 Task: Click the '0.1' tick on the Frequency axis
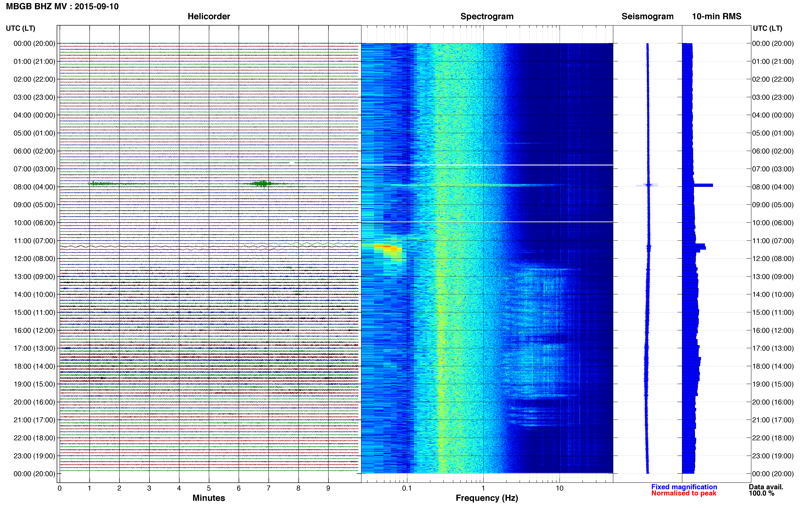coord(407,488)
